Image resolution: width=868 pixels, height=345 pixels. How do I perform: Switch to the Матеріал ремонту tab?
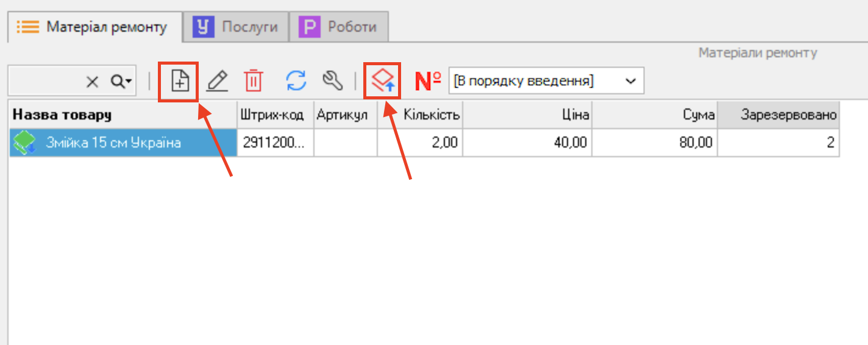point(95,27)
